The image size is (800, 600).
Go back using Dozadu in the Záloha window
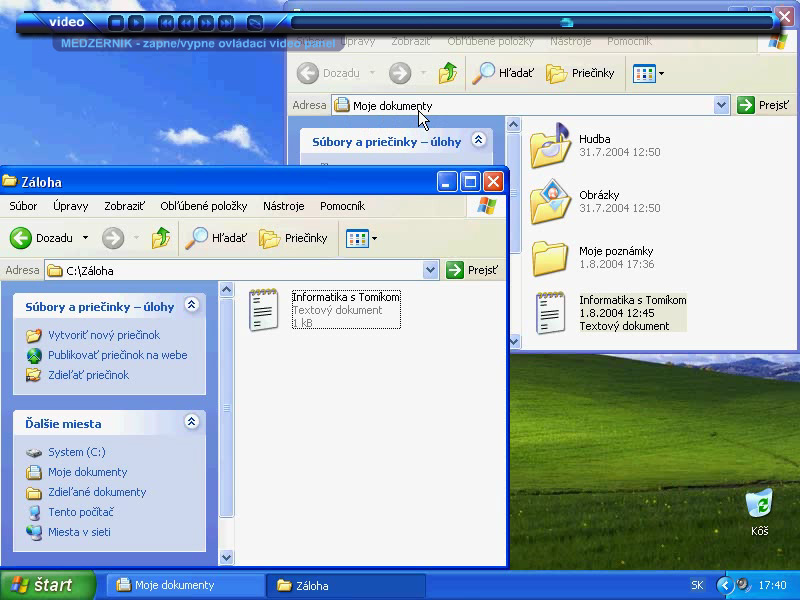(x=41, y=238)
